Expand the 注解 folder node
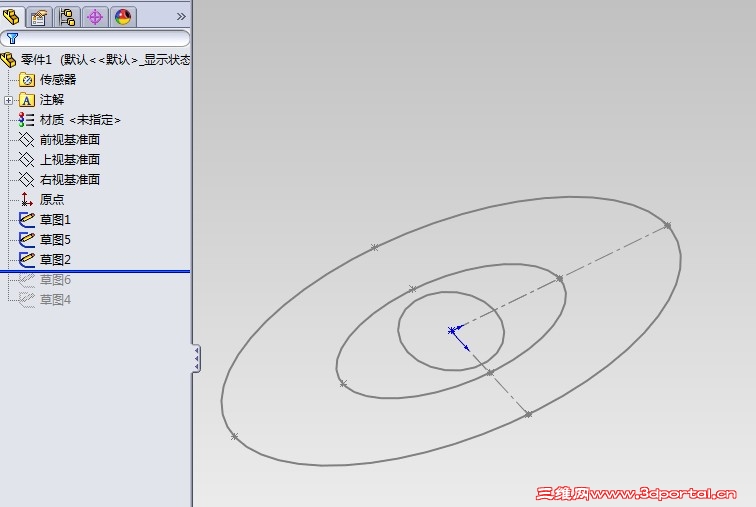756x507 pixels. pos(8,100)
